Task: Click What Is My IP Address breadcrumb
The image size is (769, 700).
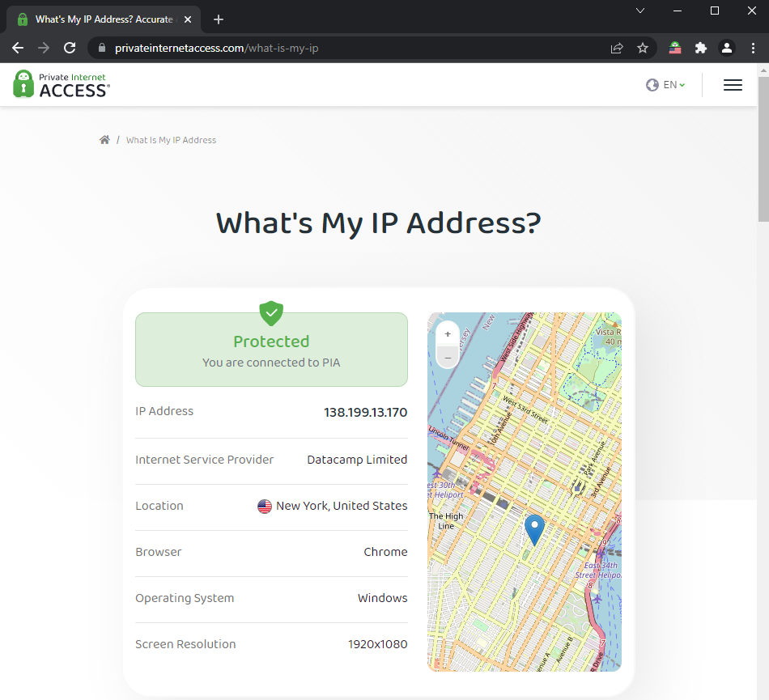Action: (171, 140)
